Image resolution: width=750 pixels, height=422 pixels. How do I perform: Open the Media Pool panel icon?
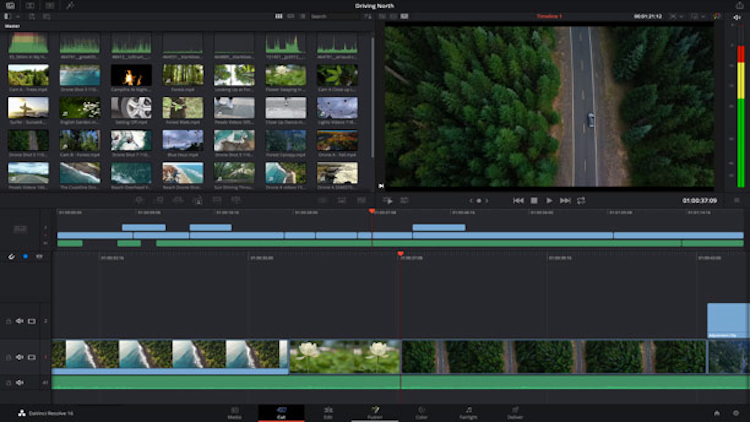(10, 6)
